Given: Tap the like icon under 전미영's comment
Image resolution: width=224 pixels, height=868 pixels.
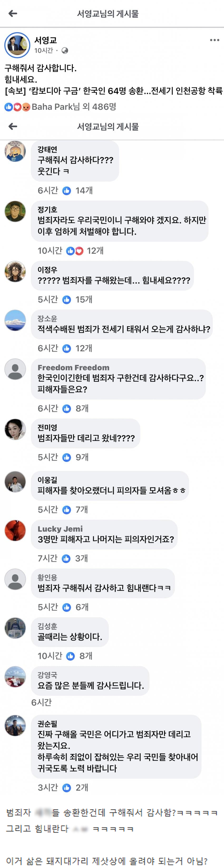Looking at the screenshot, I should click(67, 457).
